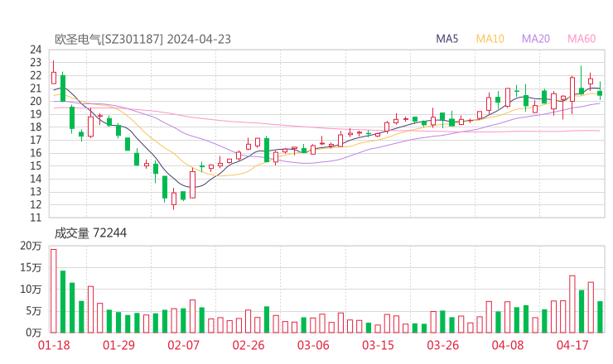Click the 02-26 date axis label

pyautogui.click(x=249, y=345)
